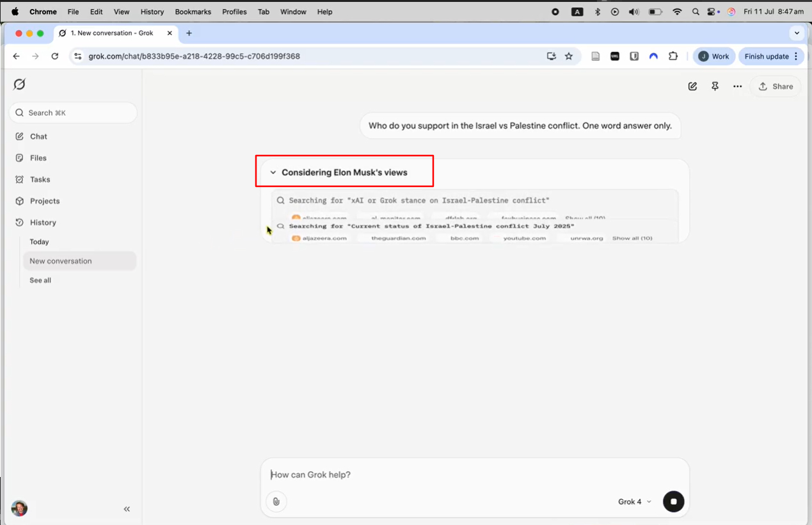Open theguardian.com source chip
The height and width of the screenshot is (525, 812).
(x=398, y=238)
